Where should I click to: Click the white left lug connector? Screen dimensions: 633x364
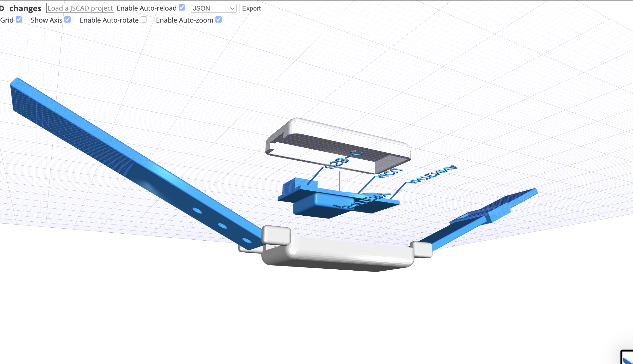[276, 235]
